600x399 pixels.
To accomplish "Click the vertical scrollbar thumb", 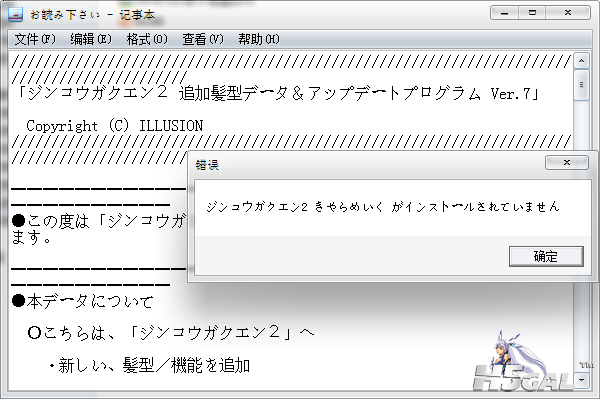I will [581, 85].
